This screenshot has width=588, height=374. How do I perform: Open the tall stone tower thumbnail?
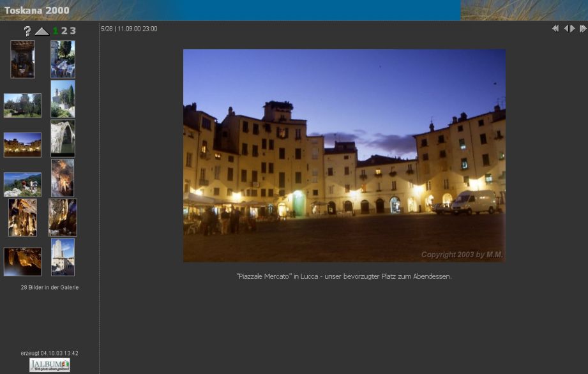pos(63,257)
